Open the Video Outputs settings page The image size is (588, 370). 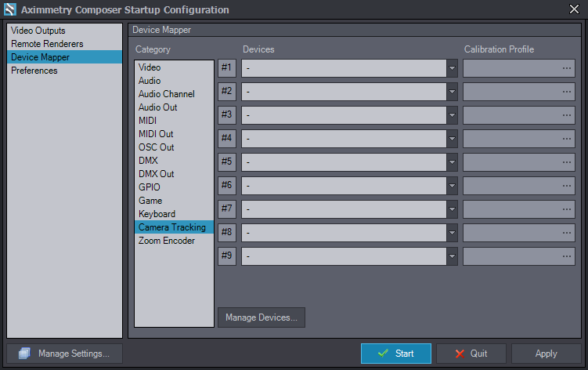(x=38, y=31)
